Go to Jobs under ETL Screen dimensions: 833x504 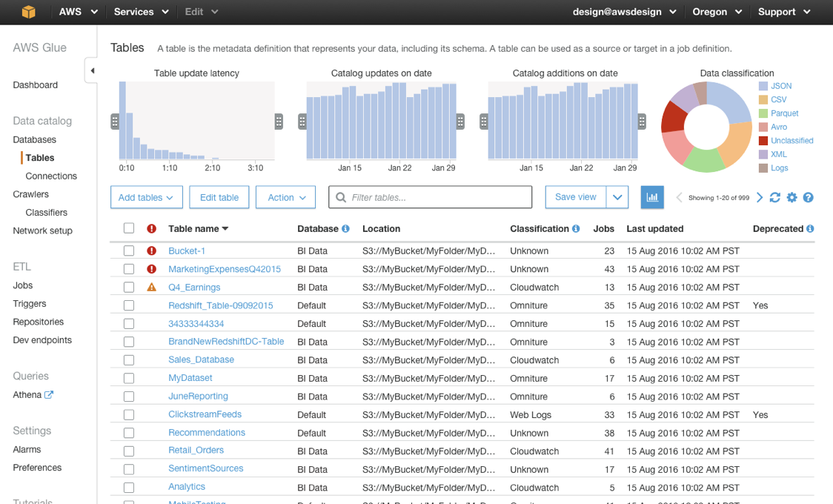23,285
